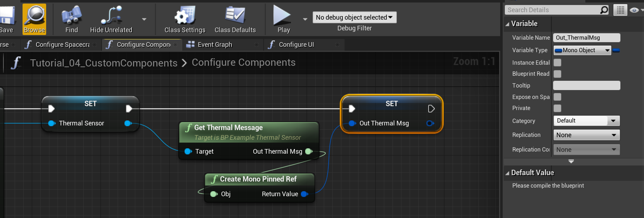Open Find with binoculars icon
The image size is (644, 218).
(72, 16)
